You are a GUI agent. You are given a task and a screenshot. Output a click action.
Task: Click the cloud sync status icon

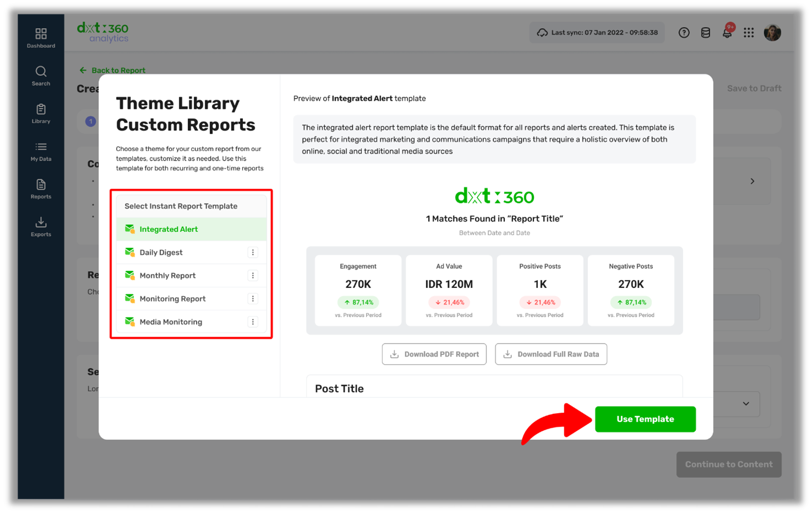click(542, 32)
